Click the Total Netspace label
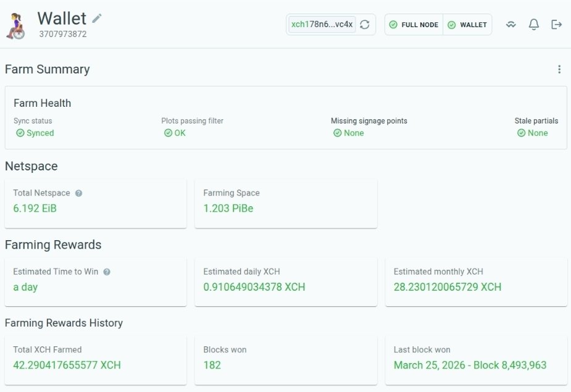Image resolution: width=571 pixels, height=392 pixels. (x=41, y=193)
